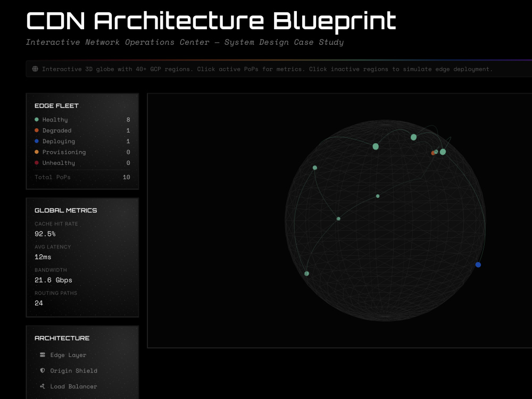The image size is (532, 399).
Task: Click the Degraded status orange dot
Action: click(x=37, y=130)
